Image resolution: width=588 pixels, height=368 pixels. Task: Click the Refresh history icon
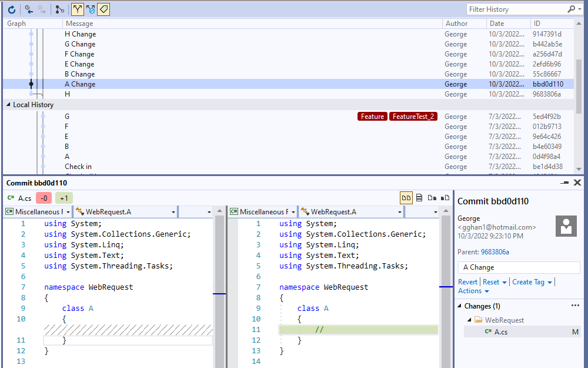point(12,9)
